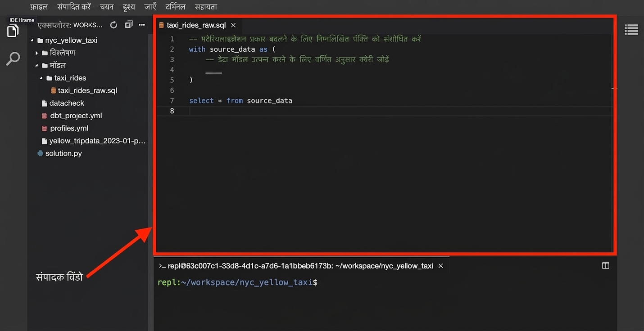
Task: Open the Explorer files icon in sidebar
Action: (13, 31)
